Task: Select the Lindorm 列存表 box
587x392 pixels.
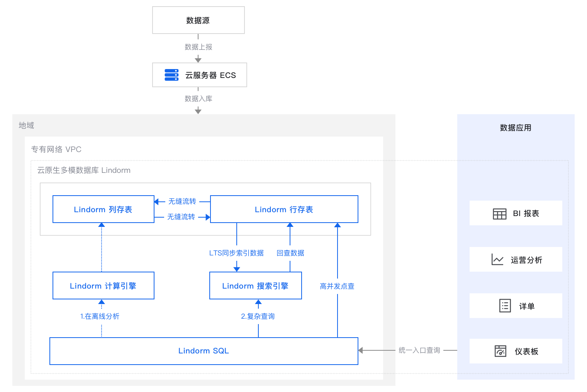Action: [103, 209]
